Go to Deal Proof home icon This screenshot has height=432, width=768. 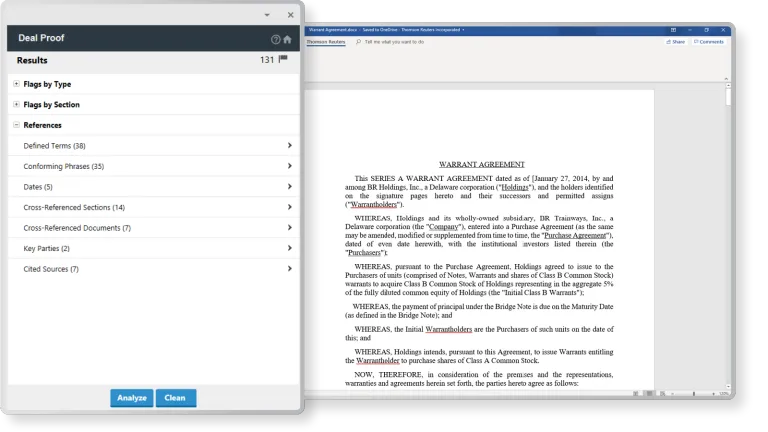[x=287, y=39]
